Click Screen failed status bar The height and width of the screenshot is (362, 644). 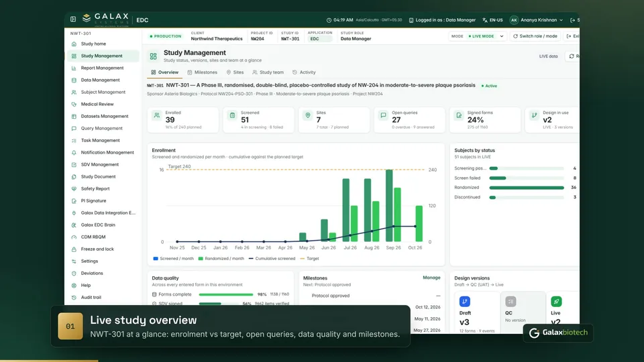tap(526, 178)
